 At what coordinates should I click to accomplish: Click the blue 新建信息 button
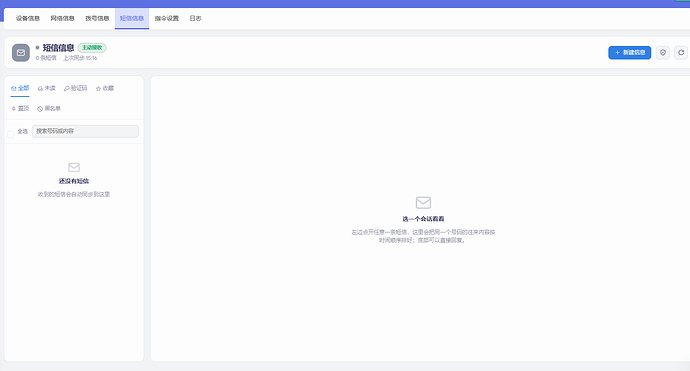(x=629, y=52)
